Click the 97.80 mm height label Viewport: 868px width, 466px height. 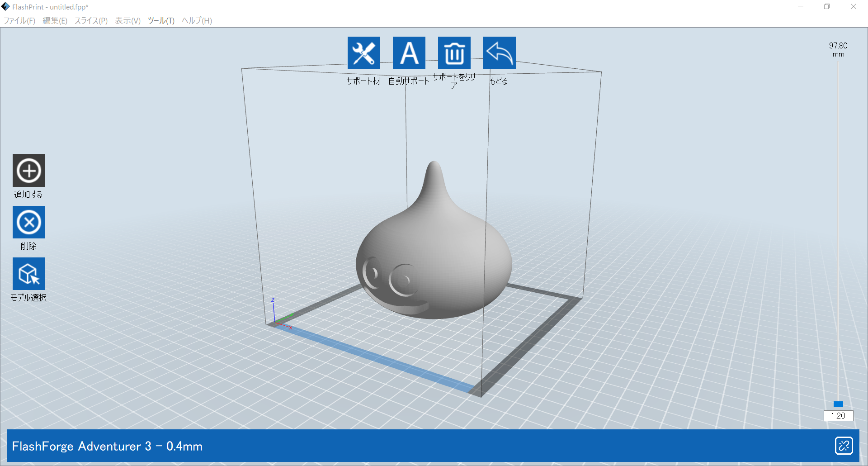pyautogui.click(x=838, y=49)
